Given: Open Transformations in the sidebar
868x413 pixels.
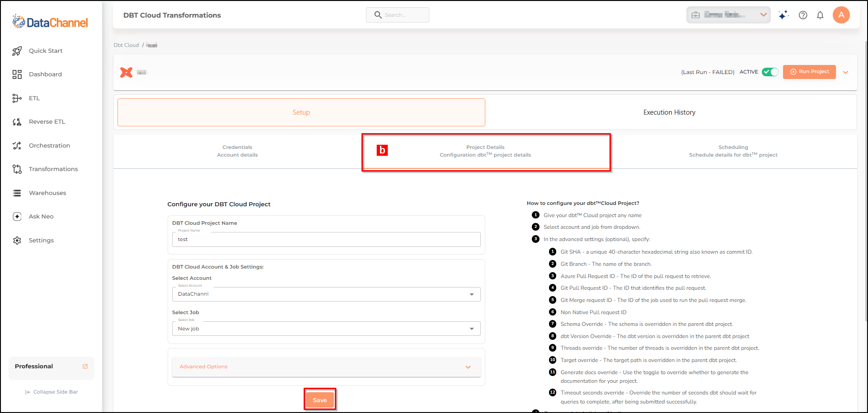Looking at the screenshot, I should point(53,169).
